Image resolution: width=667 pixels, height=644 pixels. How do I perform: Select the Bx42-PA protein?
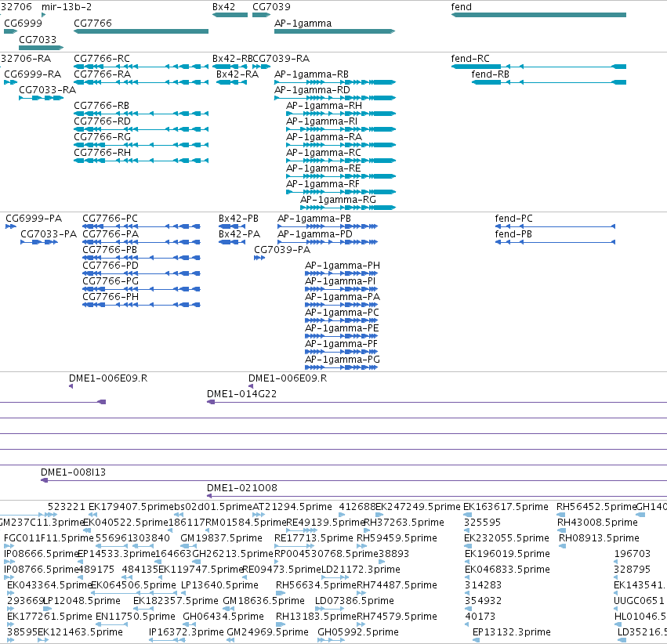pos(239,234)
